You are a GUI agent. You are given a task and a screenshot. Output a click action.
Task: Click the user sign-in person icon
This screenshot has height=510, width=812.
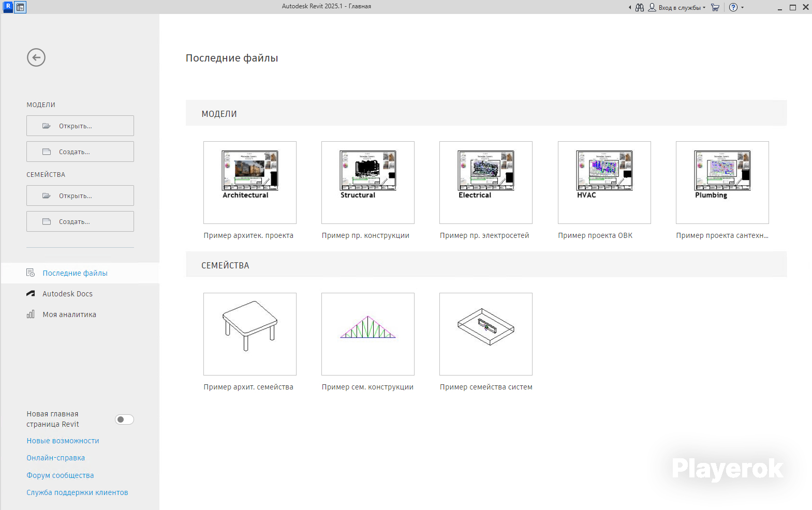(652, 7)
